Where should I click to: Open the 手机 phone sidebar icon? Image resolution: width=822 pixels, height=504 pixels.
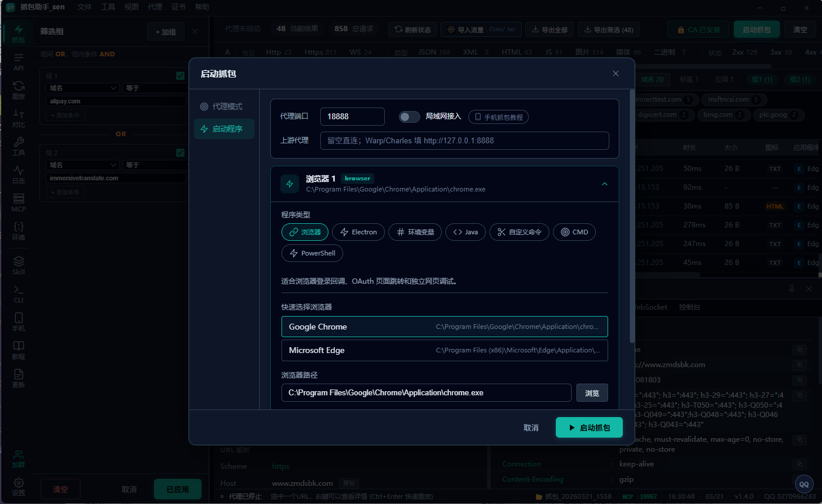click(x=18, y=321)
